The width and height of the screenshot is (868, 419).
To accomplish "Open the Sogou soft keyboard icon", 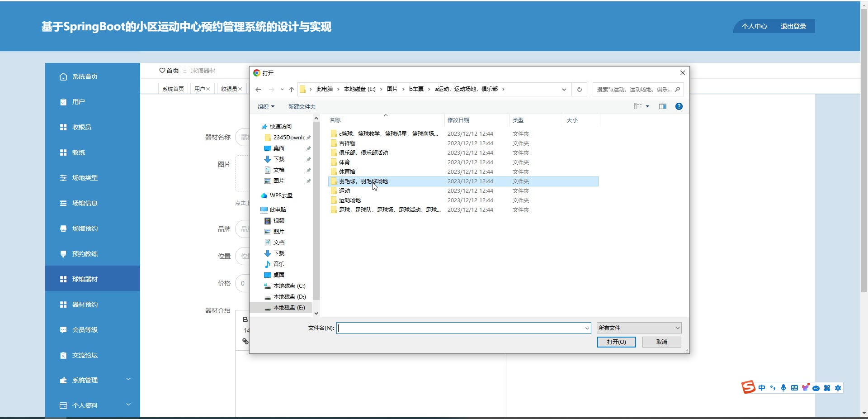I will click(x=794, y=388).
